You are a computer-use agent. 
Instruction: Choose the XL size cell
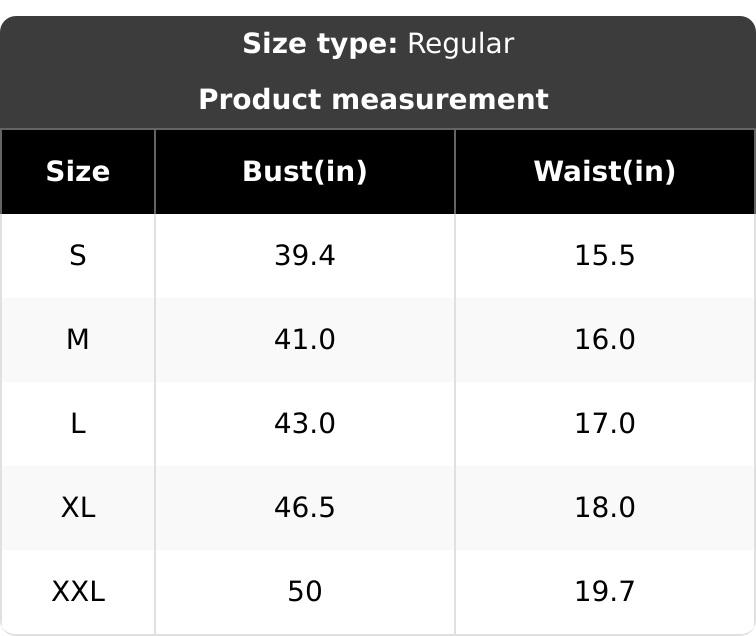coord(78,508)
